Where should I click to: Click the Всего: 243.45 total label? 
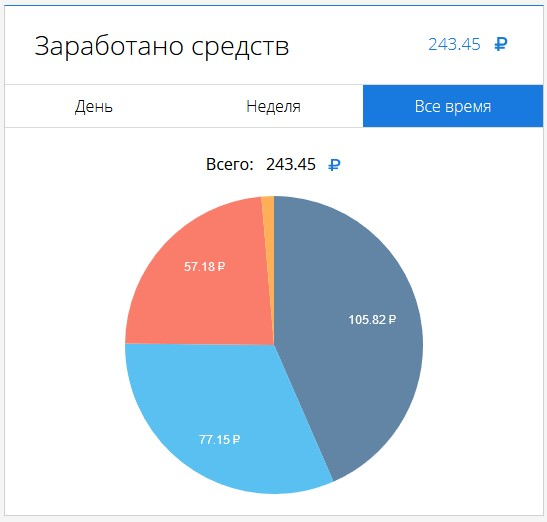coord(261,164)
